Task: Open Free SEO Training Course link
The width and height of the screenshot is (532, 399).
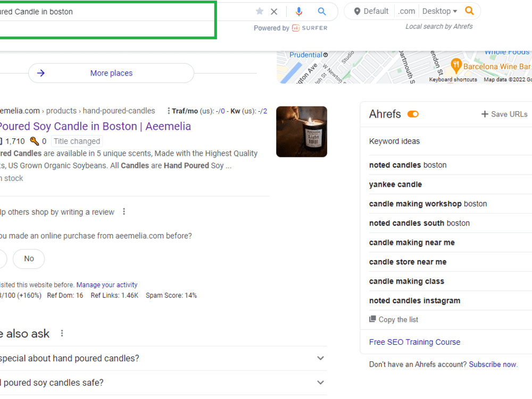Action: [x=414, y=342]
